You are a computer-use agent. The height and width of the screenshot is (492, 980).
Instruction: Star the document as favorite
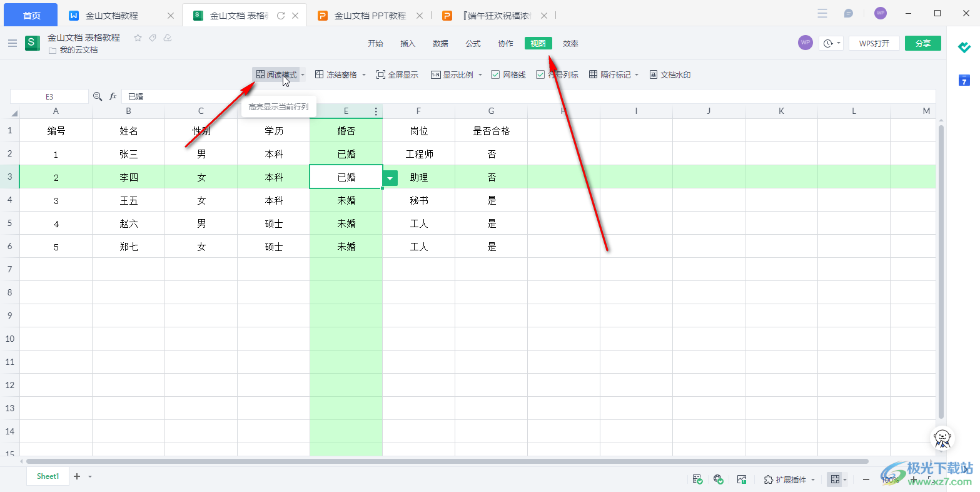[x=138, y=38]
